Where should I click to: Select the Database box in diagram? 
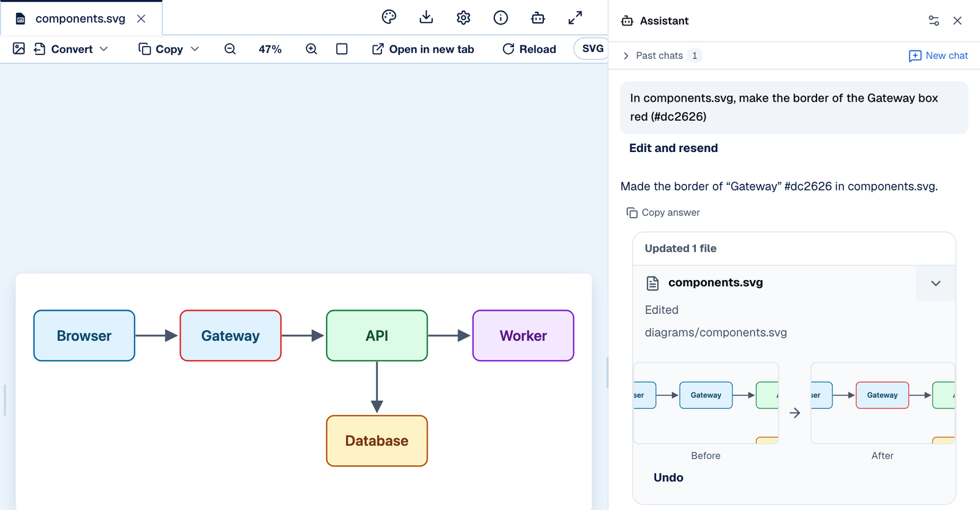[x=377, y=441]
